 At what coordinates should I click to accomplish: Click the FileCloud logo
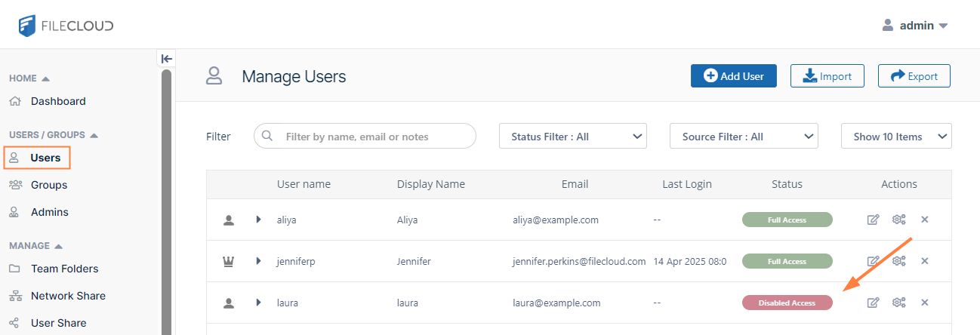coord(66,26)
